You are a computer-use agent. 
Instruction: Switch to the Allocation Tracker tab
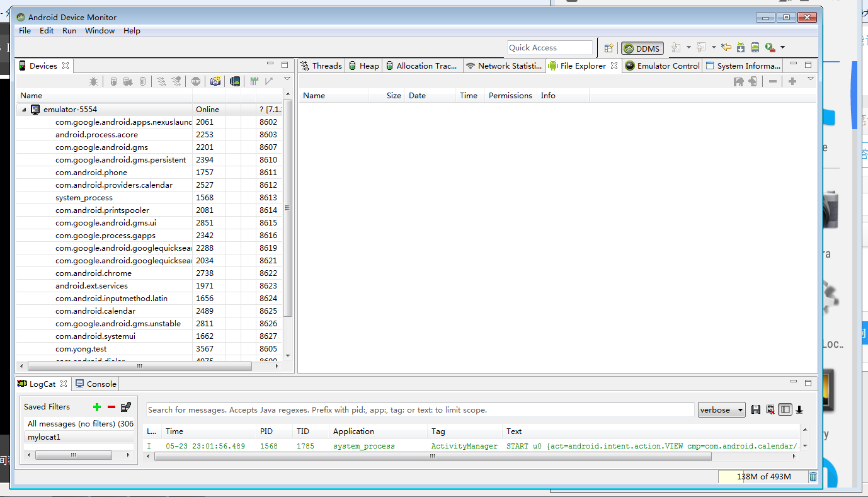[x=422, y=66]
